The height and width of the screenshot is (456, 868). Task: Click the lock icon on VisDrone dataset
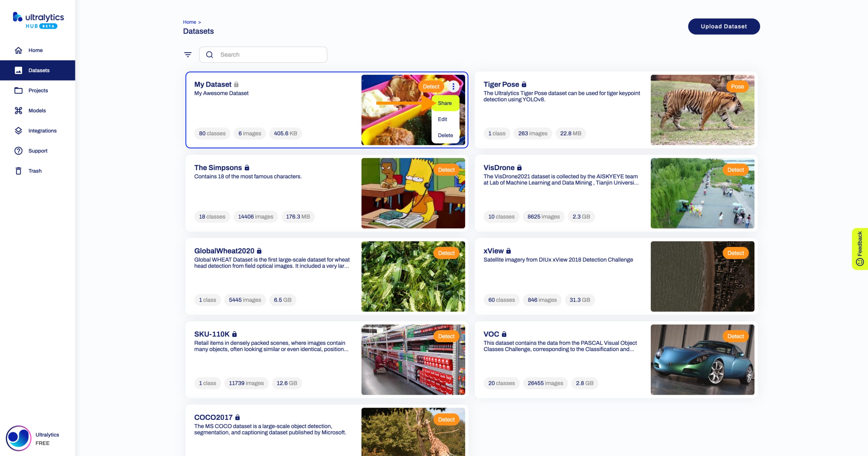520,167
